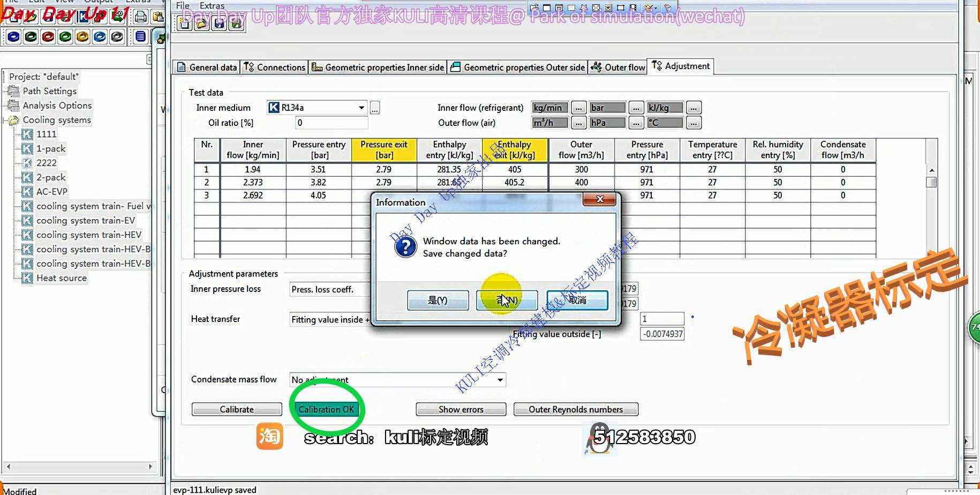Switch to the General data tab
The image size is (980, 495).
(x=207, y=67)
